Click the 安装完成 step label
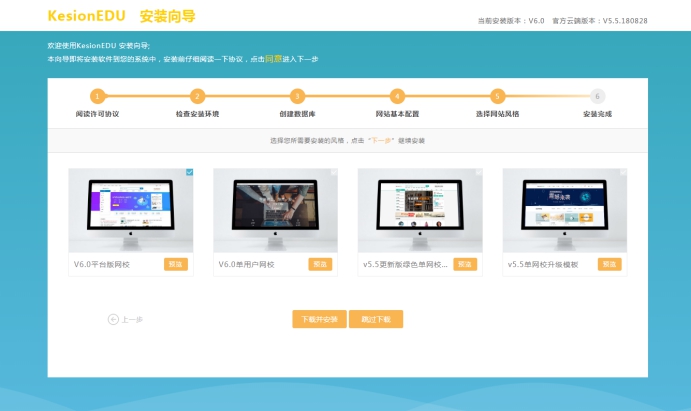Screen dimensions: 691x411 pos(598,114)
